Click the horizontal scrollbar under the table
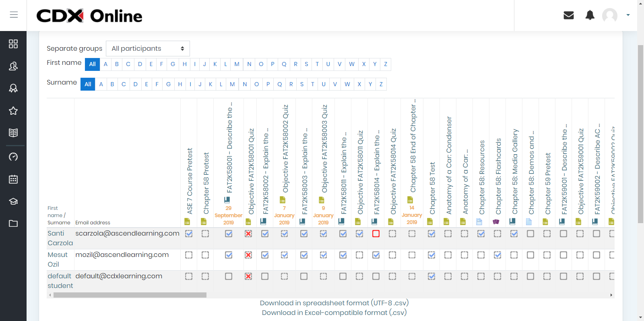The height and width of the screenshot is (321, 644). point(130,295)
